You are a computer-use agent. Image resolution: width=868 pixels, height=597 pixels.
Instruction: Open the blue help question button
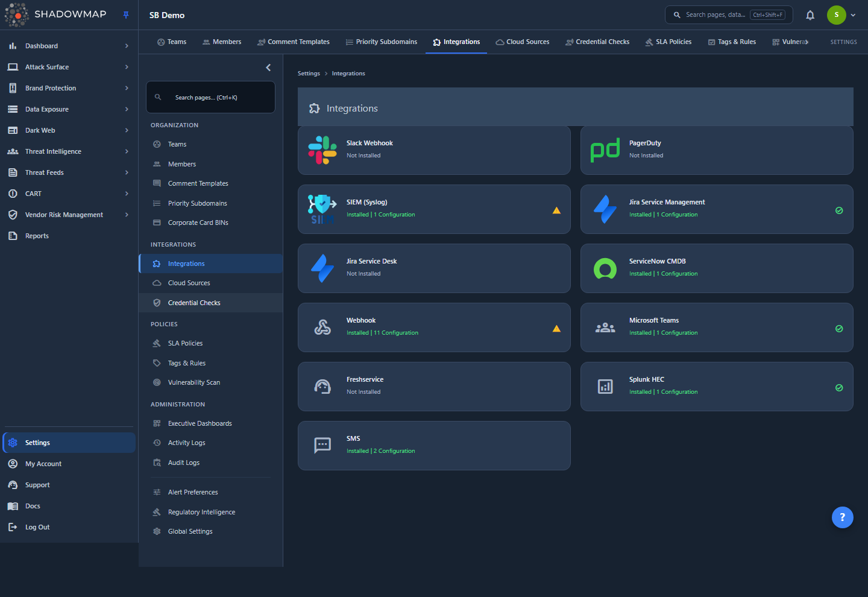pyautogui.click(x=842, y=517)
